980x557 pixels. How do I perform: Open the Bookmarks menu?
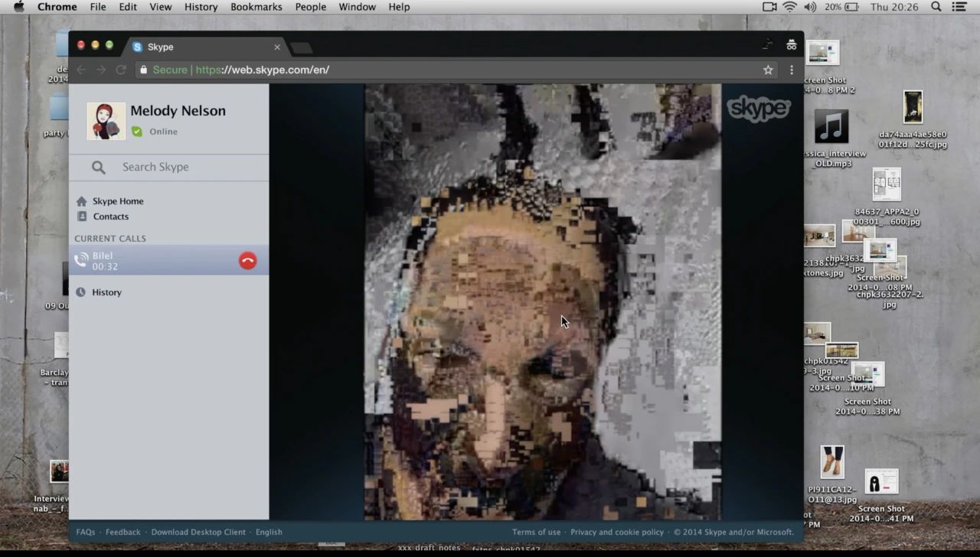click(x=256, y=7)
